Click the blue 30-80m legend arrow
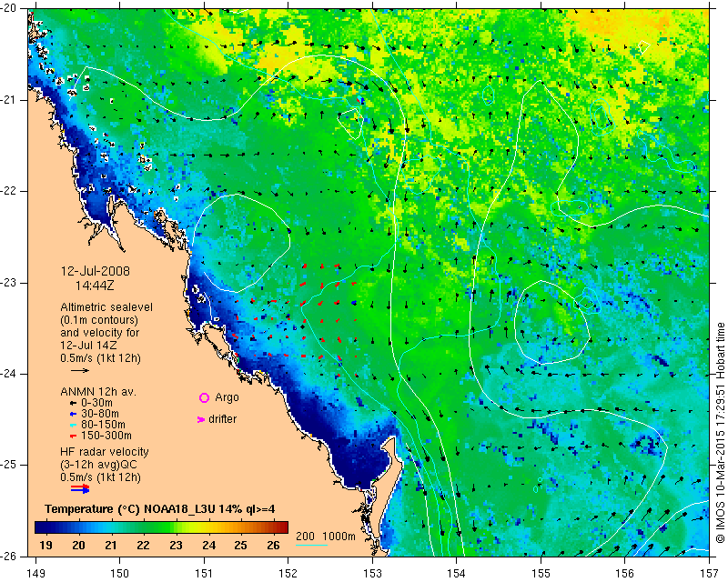Image resolution: width=728 pixels, height=582 pixels. (x=73, y=414)
